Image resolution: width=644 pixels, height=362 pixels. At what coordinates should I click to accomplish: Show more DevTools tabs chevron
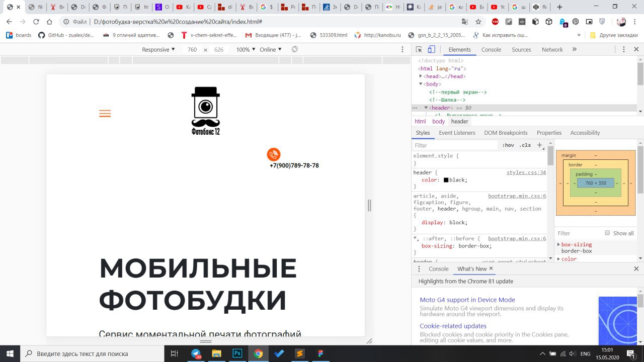(x=575, y=49)
